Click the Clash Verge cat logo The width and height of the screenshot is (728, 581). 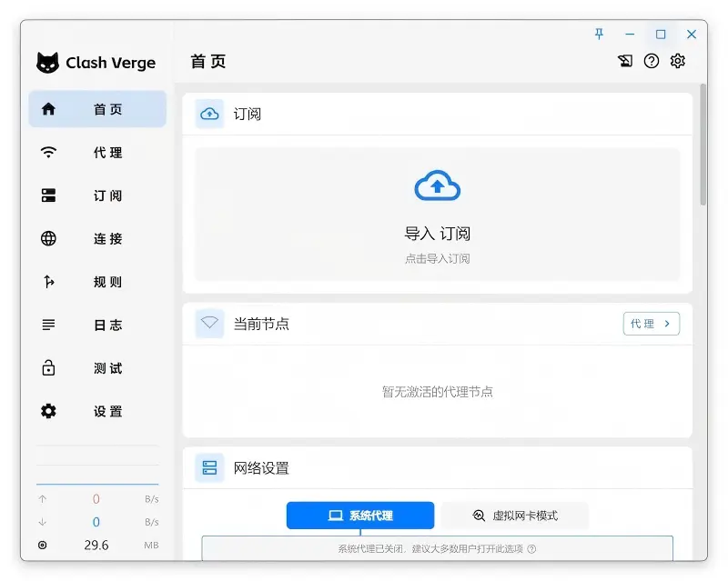(x=48, y=63)
